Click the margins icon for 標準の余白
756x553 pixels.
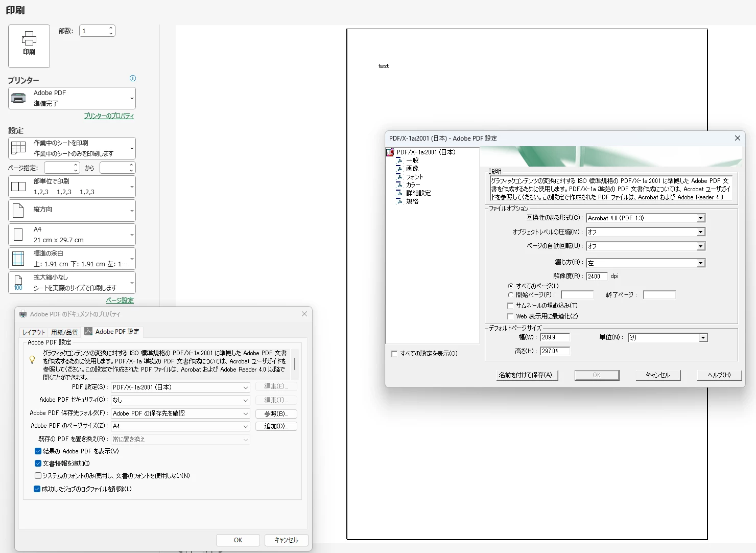coord(18,259)
